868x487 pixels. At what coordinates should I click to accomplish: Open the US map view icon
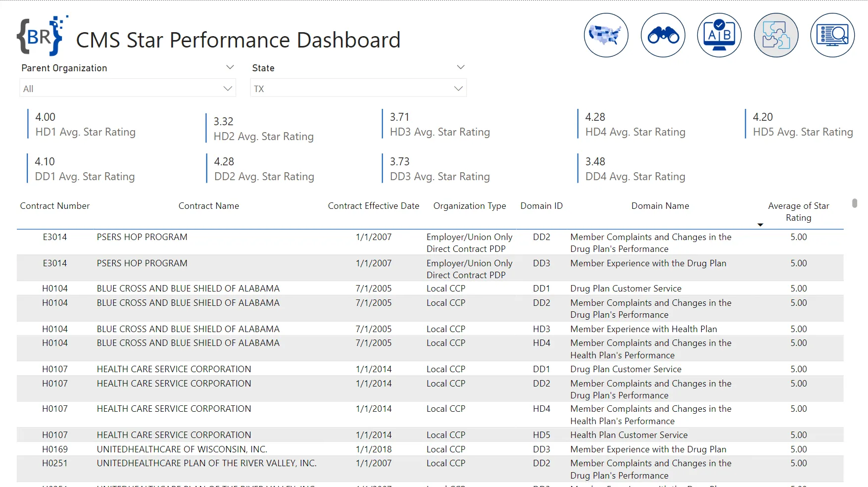tap(606, 35)
